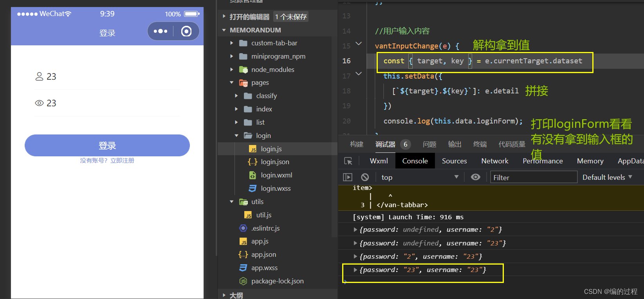
Task: Switch to the 构建 build tab
Action: [357, 144]
